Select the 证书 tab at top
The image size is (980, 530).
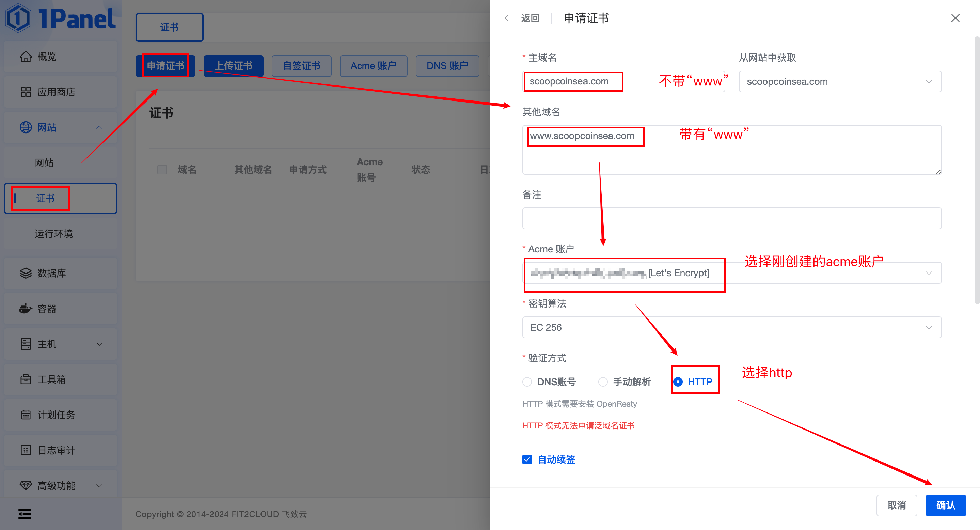point(169,27)
